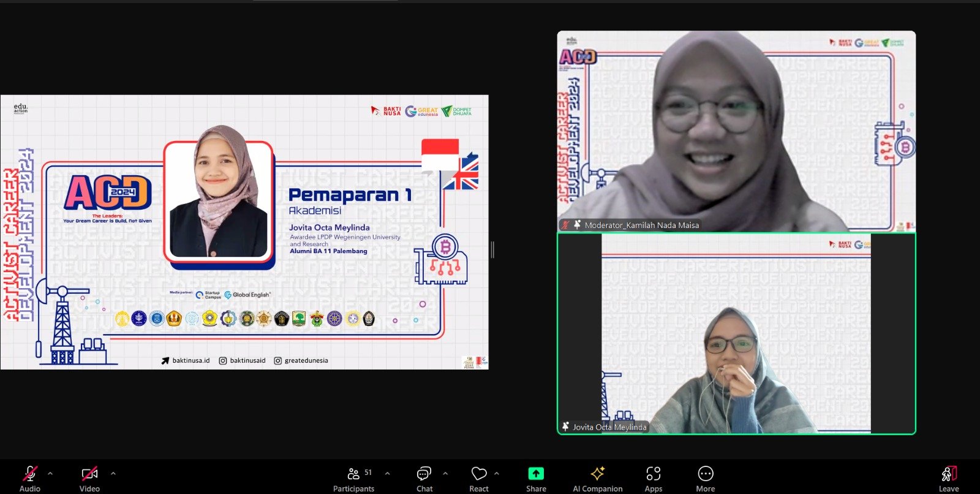Click the shared presentation slide
980x494 pixels.
pyautogui.click(x=244, y=232)
